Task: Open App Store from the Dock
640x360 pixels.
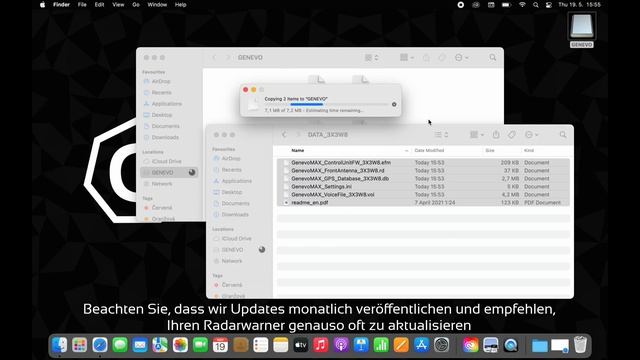Action: (421, 345)
